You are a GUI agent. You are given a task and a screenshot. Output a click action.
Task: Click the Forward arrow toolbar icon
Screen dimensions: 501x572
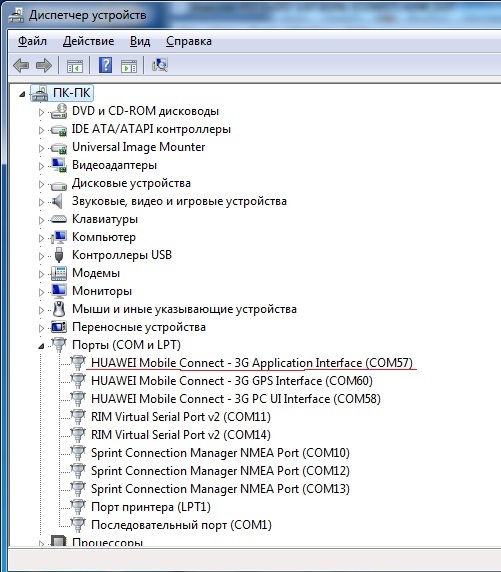point(44,66)
